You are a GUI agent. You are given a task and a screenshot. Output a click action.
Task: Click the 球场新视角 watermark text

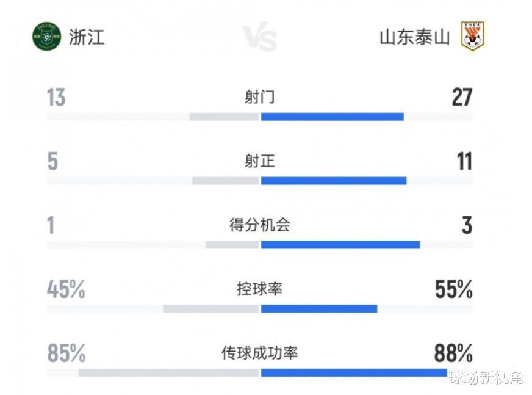tap(486, 378)
